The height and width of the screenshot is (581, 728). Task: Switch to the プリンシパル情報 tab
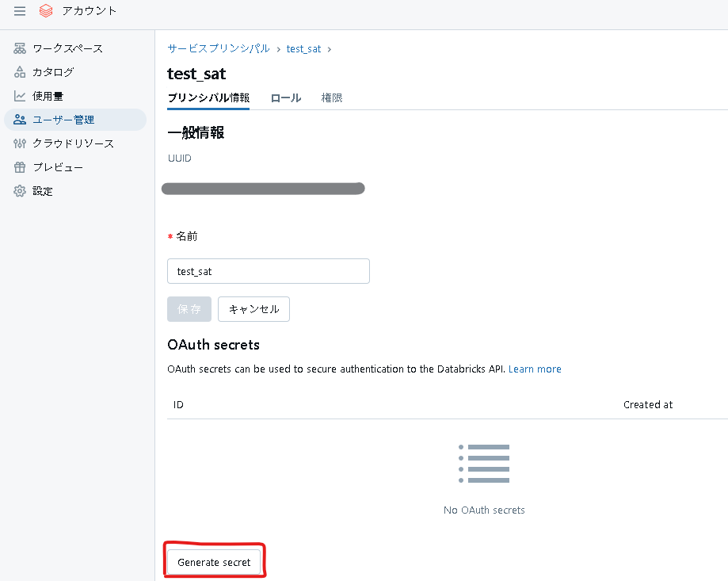coord(208,97)
